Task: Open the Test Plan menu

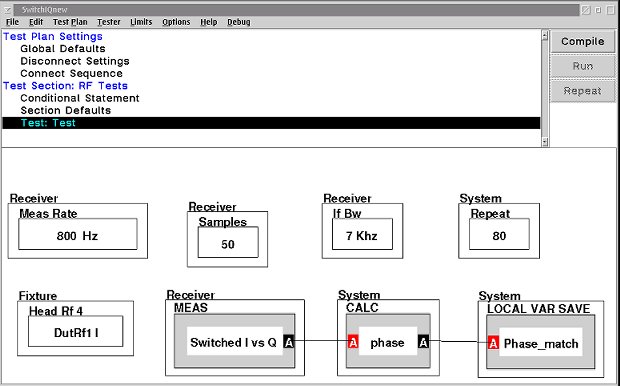Action: coord(70,22)
